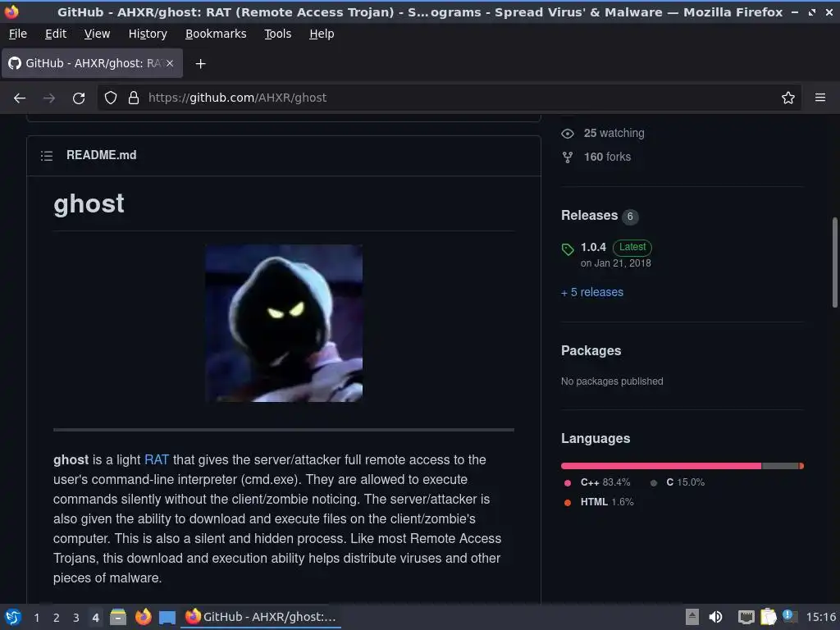The width and height of the screenshot is (840, 630).
Task: Open the File menu
Action: click(x=18, y=34)
